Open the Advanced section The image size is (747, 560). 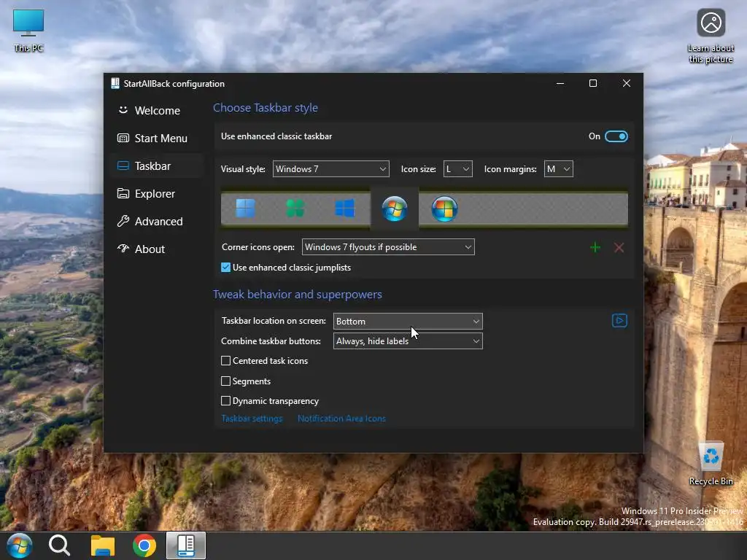[x=157, y=222]
